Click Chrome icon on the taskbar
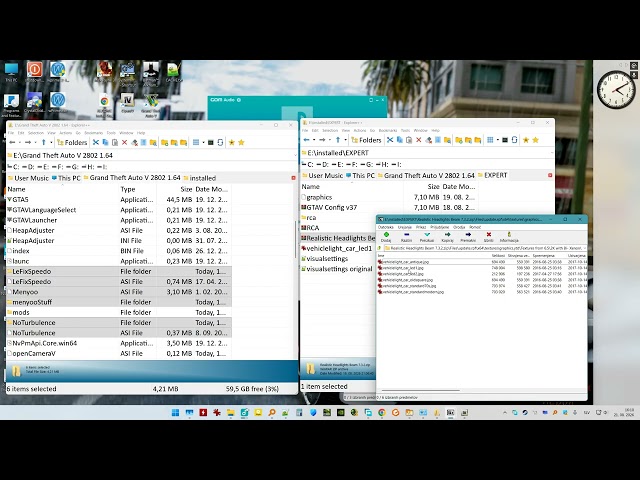This screenshot has width=640, height=480. point(382,413)
